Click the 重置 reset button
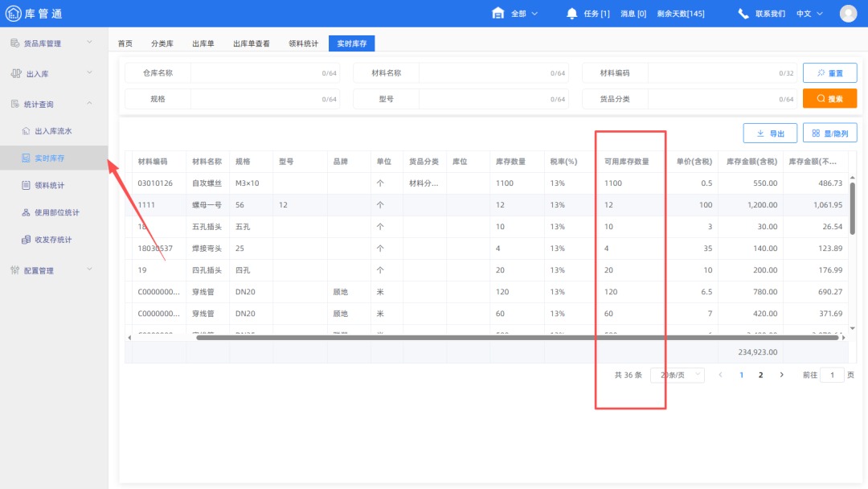This screenshot has height=489, width=868. 829,72
